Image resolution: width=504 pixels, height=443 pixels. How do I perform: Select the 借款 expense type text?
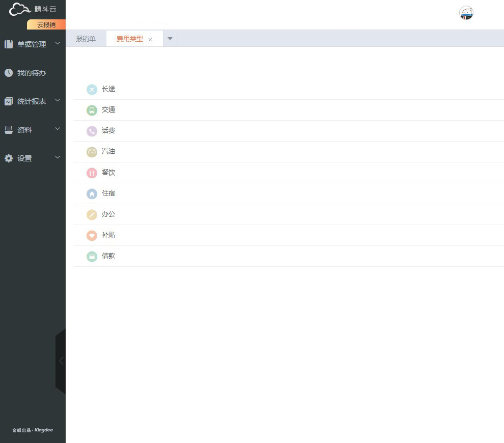[x=108, y=256]
